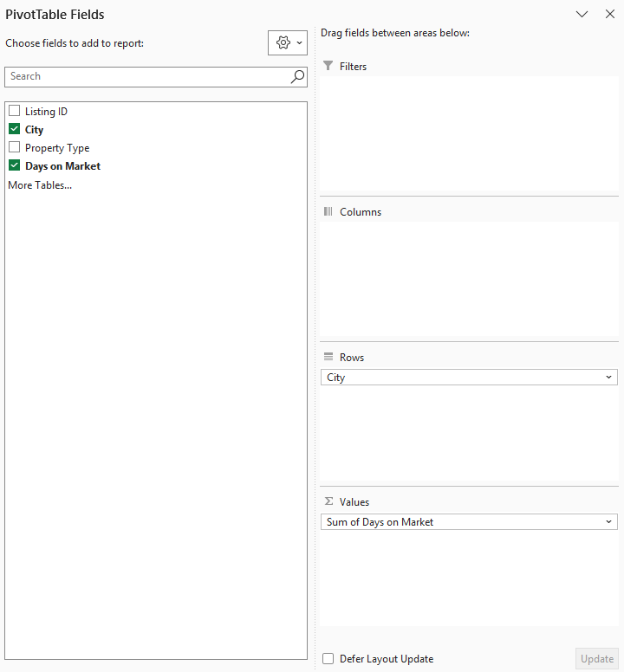Viewport: 624px width, 672px height.
Task: Click the Values sigma icon
Action: click(328, 501)
